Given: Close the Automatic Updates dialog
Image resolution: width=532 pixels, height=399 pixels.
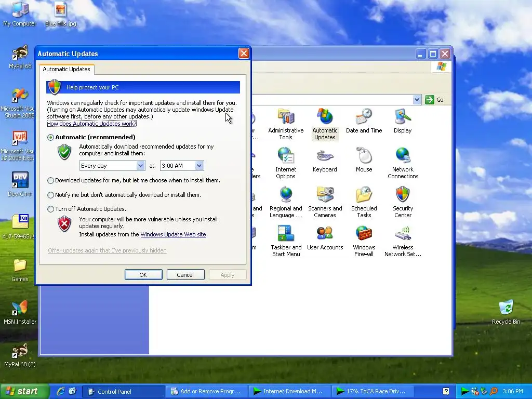Looking at the screenshot, I should (244, 54).
